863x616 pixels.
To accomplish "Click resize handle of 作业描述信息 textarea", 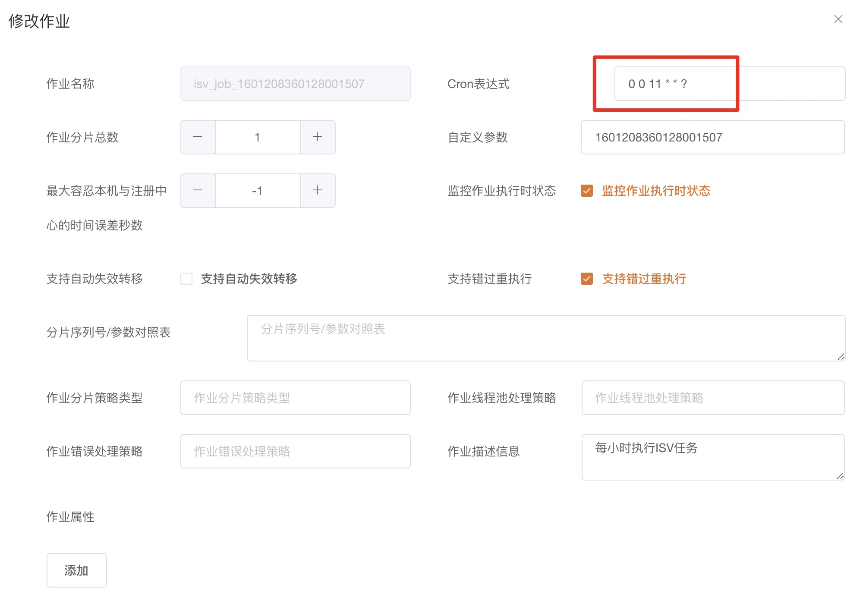I will coord(840,475).
